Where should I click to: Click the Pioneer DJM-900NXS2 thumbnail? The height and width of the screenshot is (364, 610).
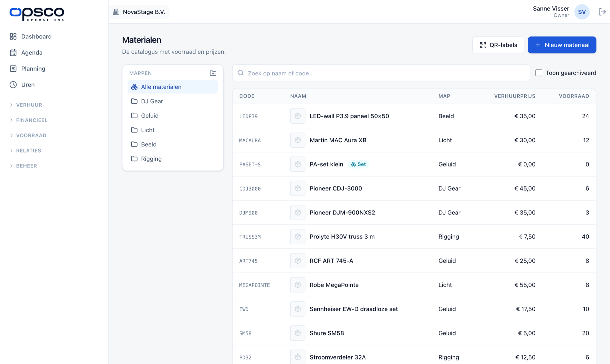click(298, 212)
